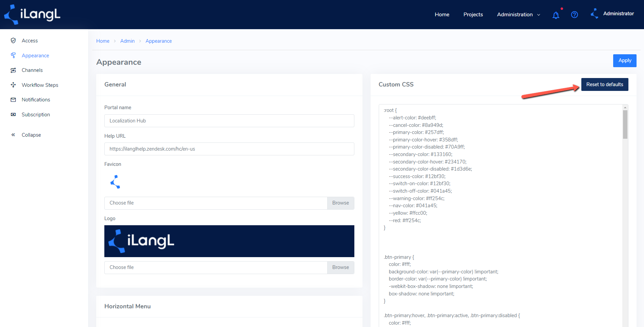The height and width of the screenshot is (327, 644).
Task: Select Channels in the sidebar
Action: [32, 70]
